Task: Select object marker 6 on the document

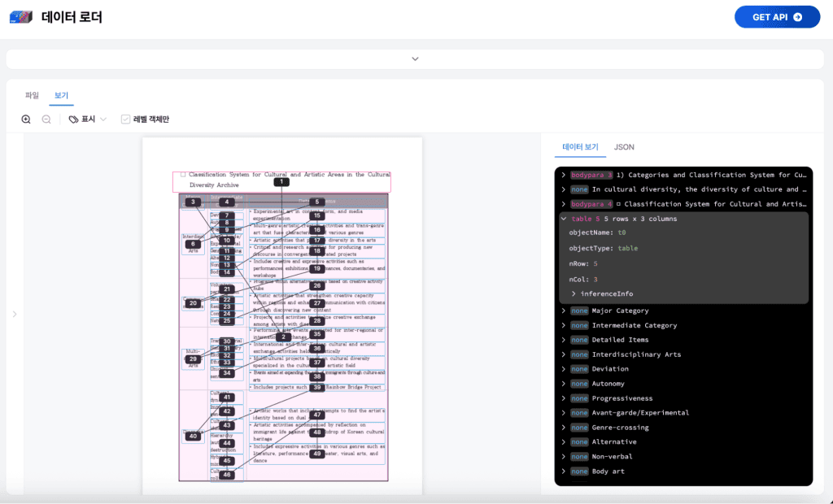Action: click(193, 245)
